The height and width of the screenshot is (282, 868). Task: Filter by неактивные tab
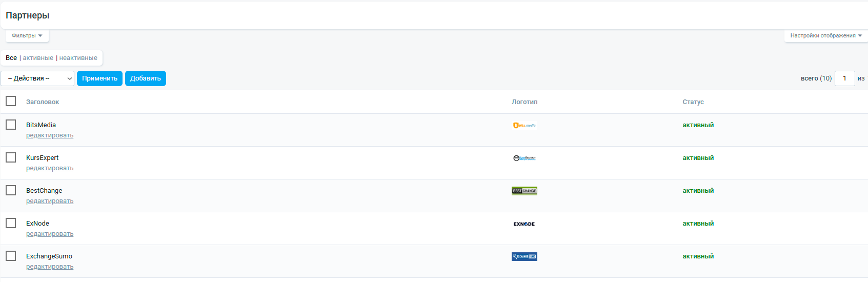click(78, 58)
